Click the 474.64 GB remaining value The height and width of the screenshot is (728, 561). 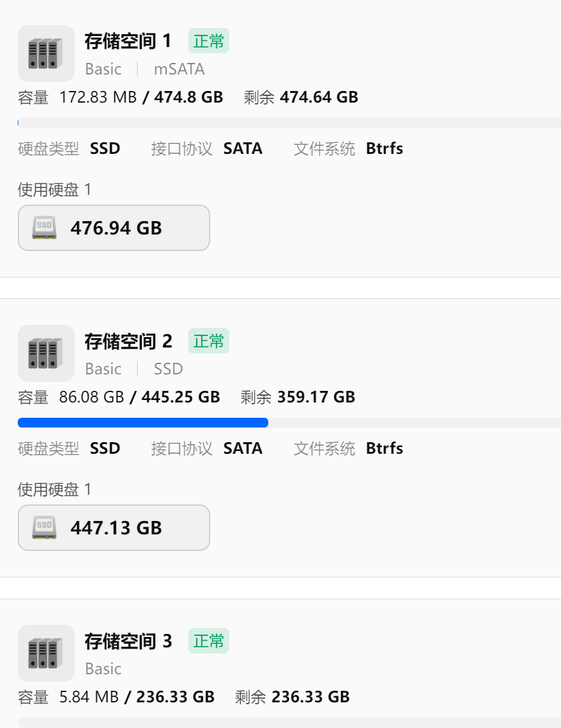pos(318,97)
